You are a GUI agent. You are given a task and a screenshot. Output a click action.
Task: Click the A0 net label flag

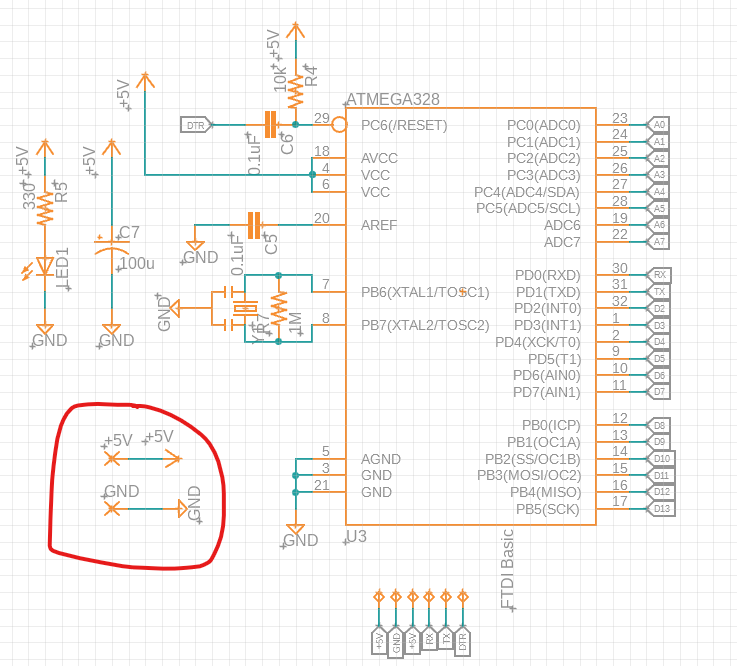click(658, 125)
